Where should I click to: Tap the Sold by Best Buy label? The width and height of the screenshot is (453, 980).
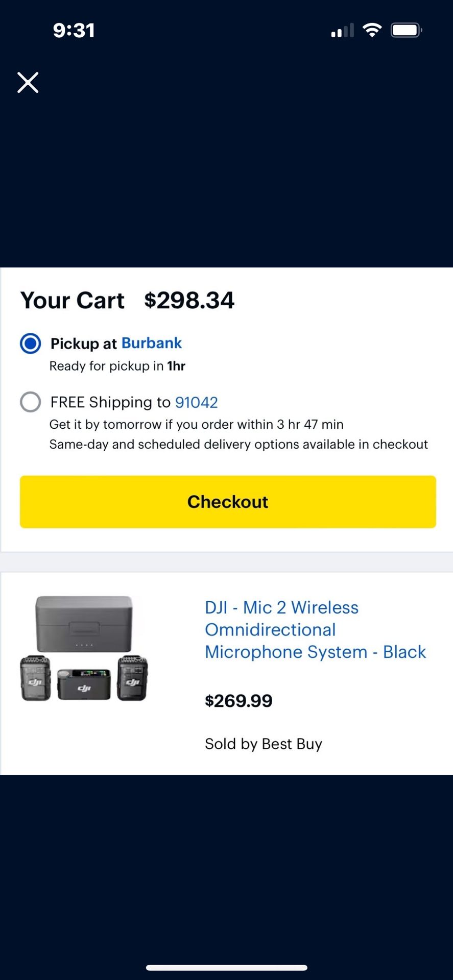(263, 744)
